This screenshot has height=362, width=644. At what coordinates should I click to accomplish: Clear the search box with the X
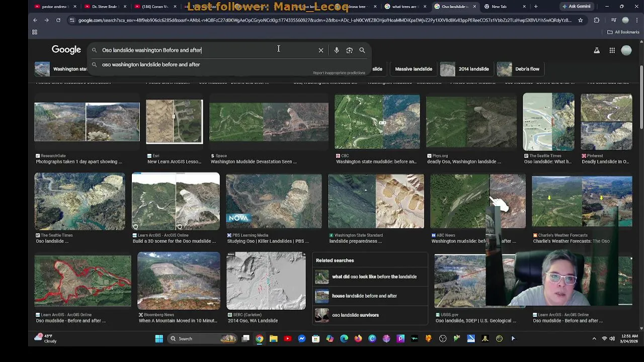[321, 50]
